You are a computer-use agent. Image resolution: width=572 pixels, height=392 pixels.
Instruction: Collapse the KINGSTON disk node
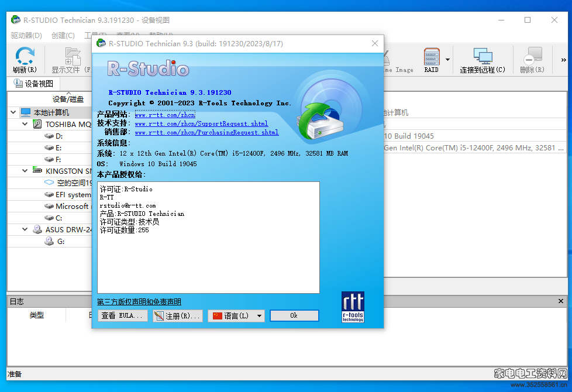pyautogui.click(x=25, y=170)
